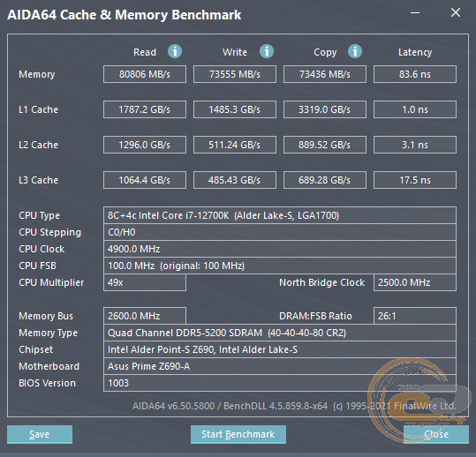
Task: Start Benchmark button click
Action: click(238, 434)
